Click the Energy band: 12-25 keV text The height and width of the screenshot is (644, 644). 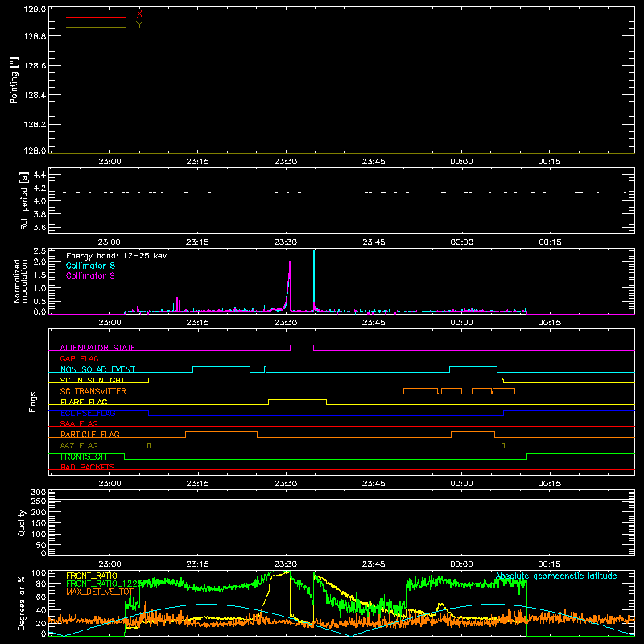(x=117, y=256)
